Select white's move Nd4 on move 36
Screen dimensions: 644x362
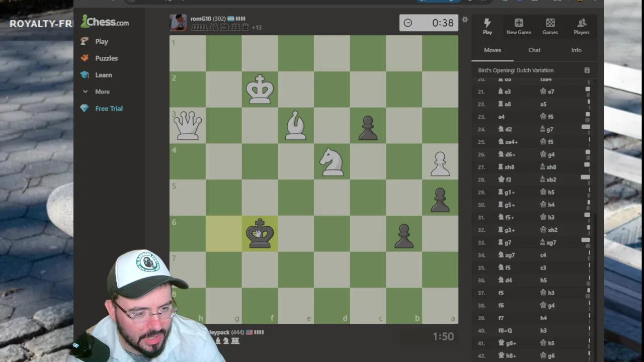pos(505,280)
